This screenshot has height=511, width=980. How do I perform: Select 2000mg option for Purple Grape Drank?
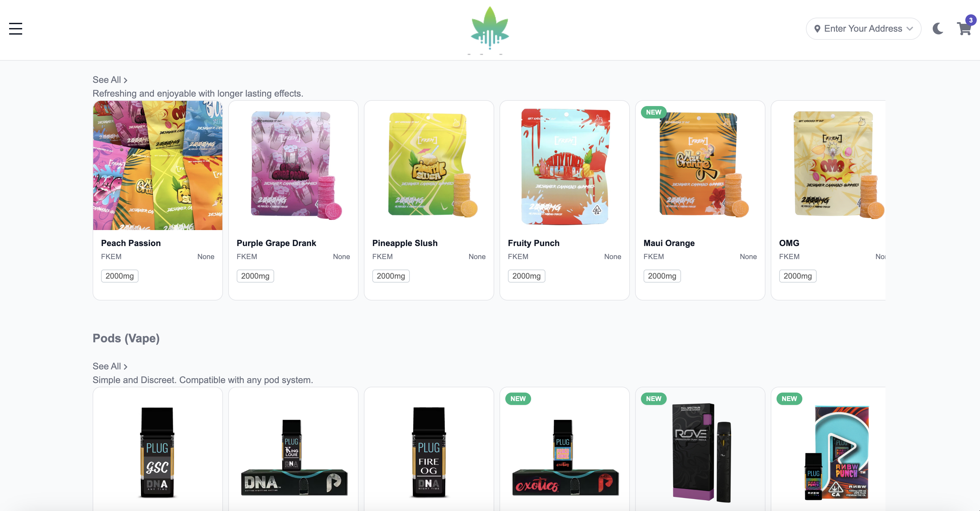pos(255,276)
